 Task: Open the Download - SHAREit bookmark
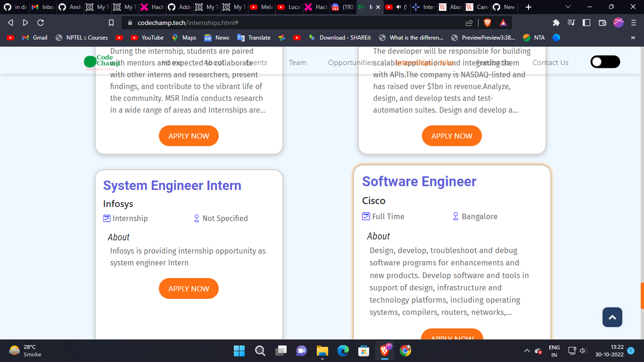click(339, 38)
